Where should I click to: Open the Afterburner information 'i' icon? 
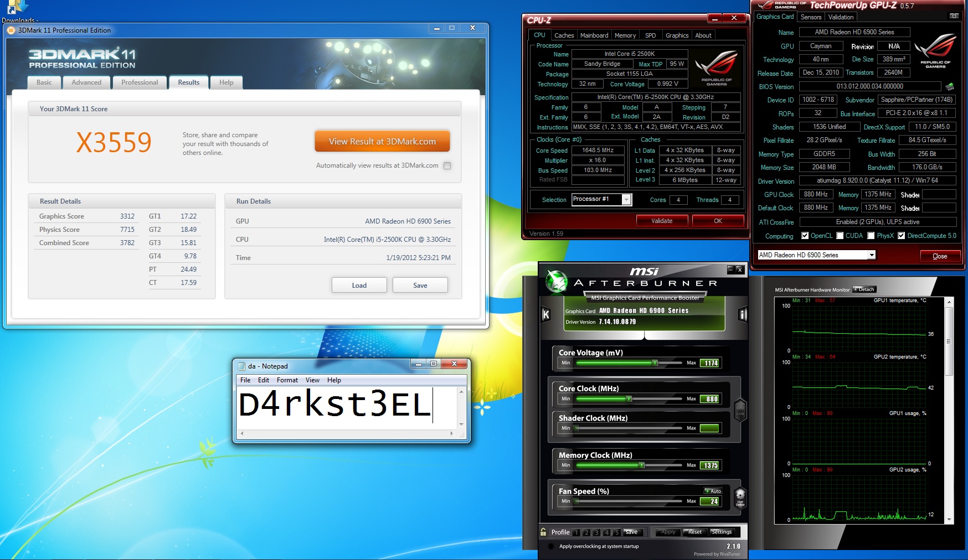click(x=743, y=314)
